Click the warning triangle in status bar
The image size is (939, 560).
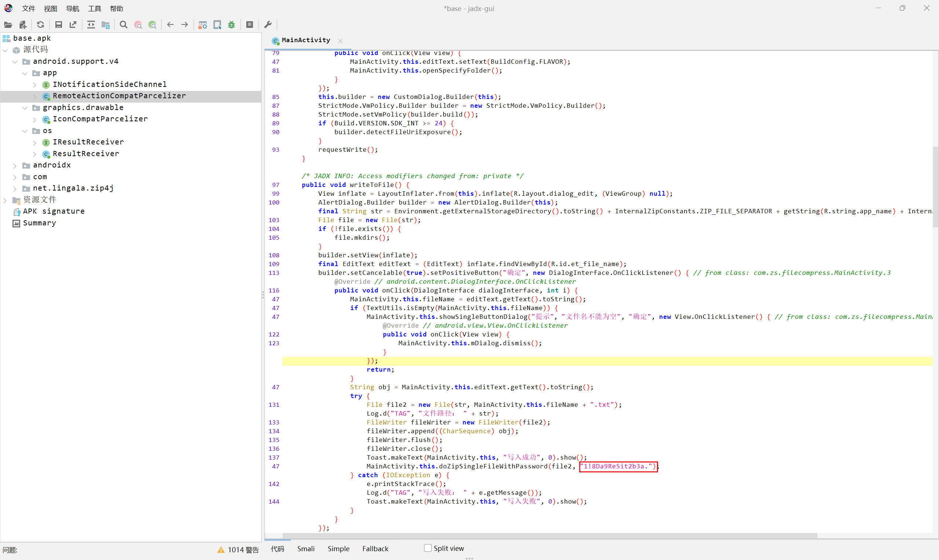pyautogui.click(x=221, y=550)
